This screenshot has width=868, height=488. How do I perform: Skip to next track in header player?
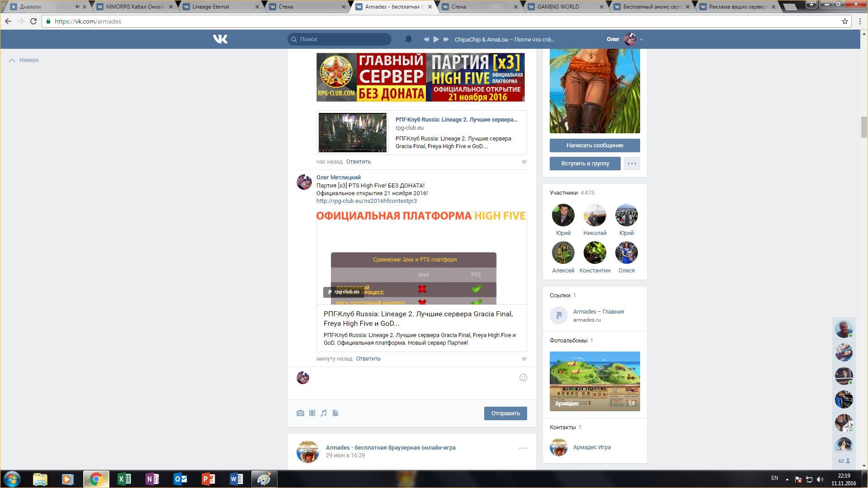pos(446,39)
